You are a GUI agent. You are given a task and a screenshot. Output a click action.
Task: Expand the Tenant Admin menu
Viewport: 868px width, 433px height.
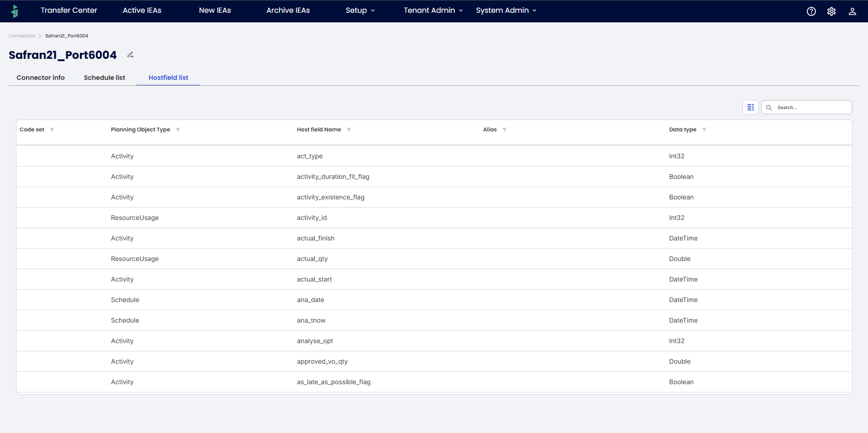pos(433,10)
